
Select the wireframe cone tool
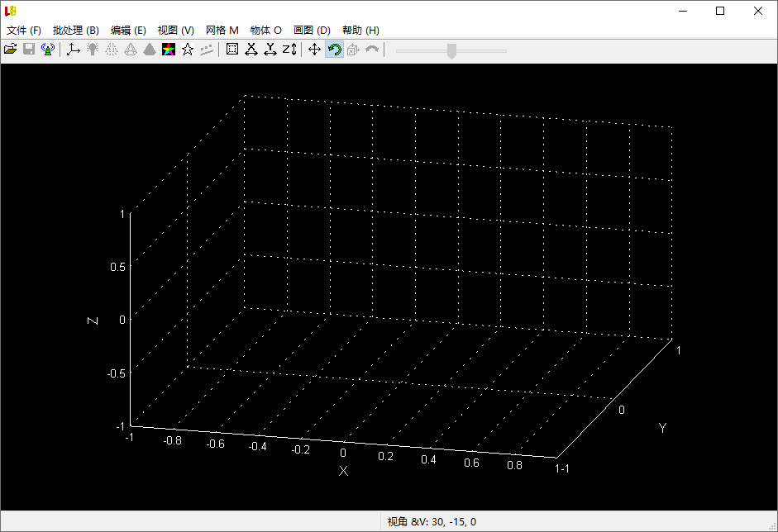(x=131, y=49)
